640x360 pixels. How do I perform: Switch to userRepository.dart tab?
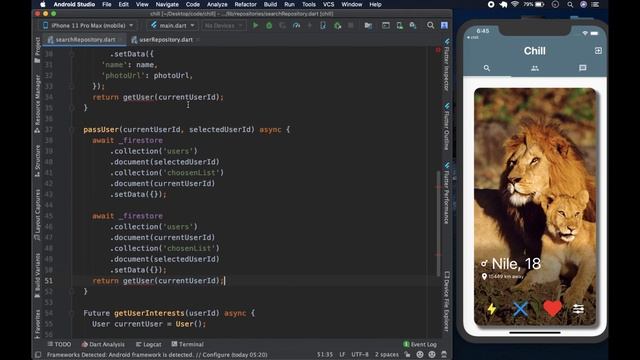[165, 40]
